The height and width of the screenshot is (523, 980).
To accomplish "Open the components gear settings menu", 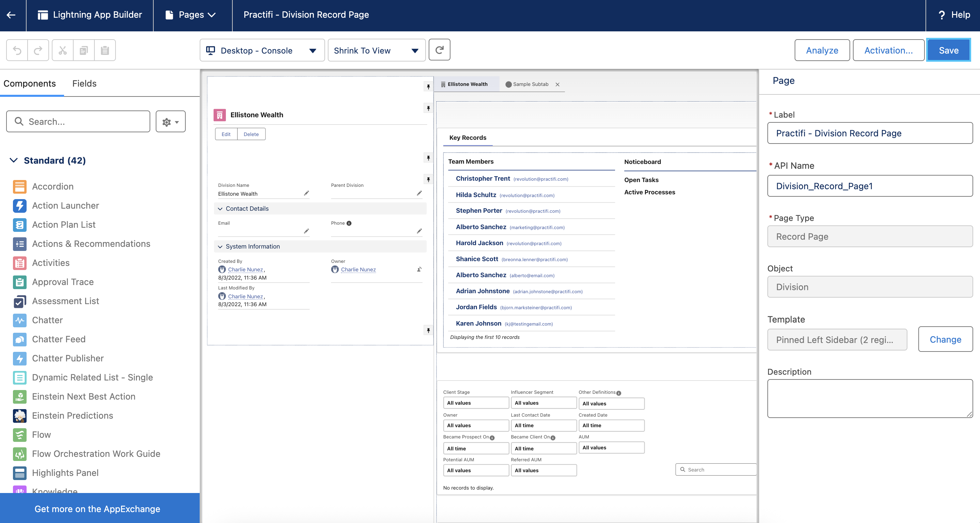I will click(170, 122).
